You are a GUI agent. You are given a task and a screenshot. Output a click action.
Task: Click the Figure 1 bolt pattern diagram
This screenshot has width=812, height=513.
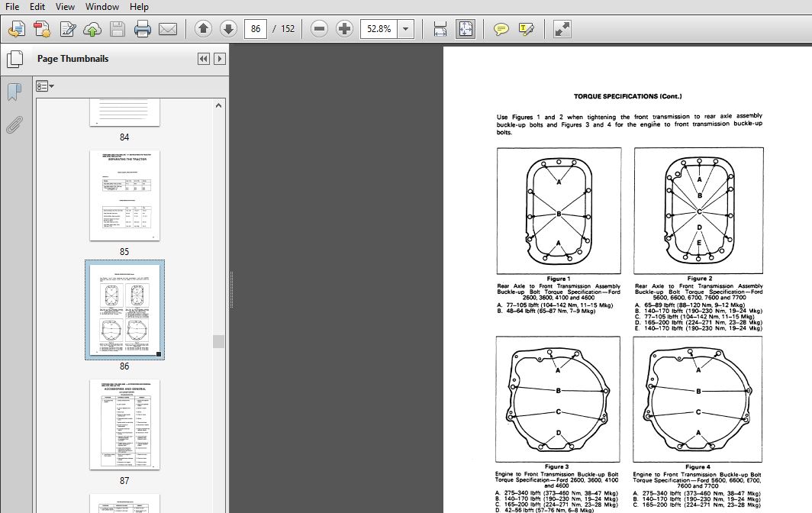coord(559,211)
